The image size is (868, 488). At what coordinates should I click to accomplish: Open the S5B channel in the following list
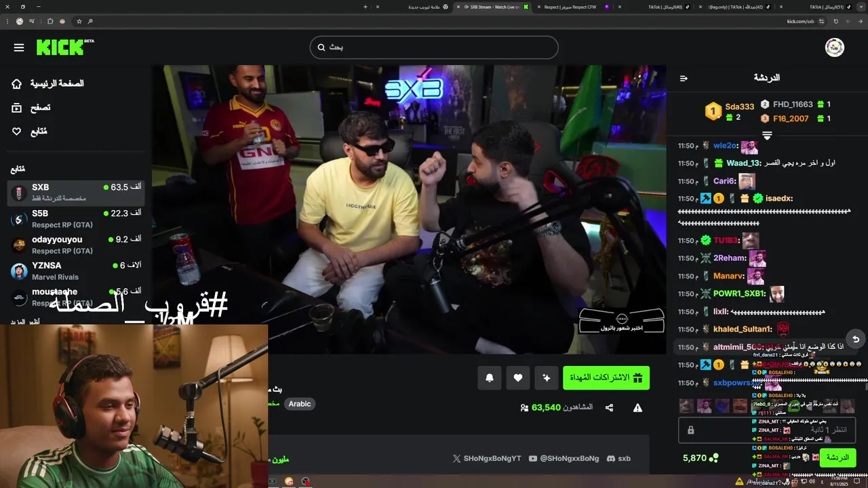click(x=76, y=218)
